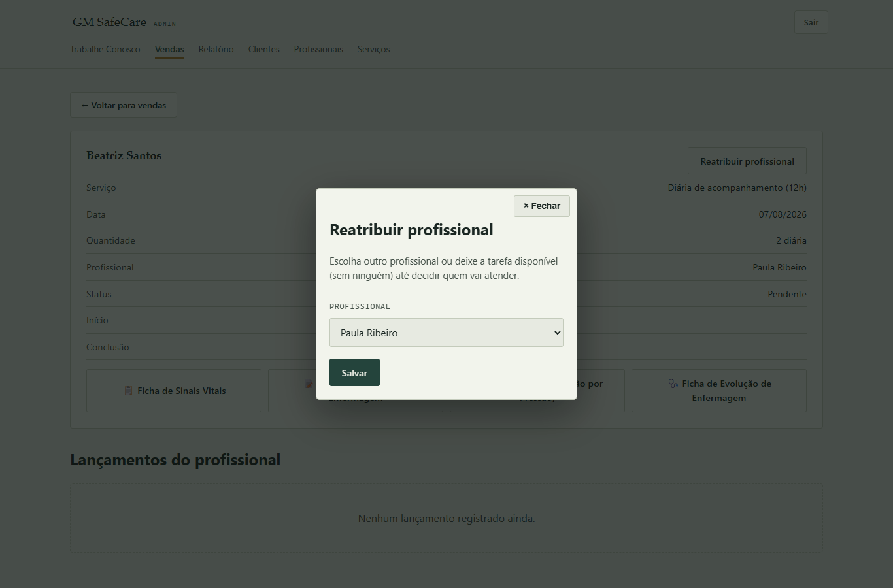
Task: Click the ADMIN badge next to logo
Action: tap(165, 24)
